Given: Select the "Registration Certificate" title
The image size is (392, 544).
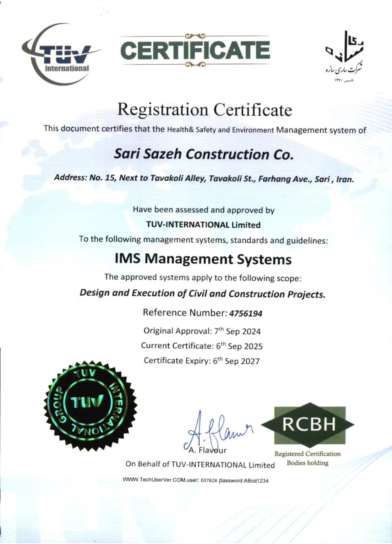Looking at the screenshot, I should 204,110.
